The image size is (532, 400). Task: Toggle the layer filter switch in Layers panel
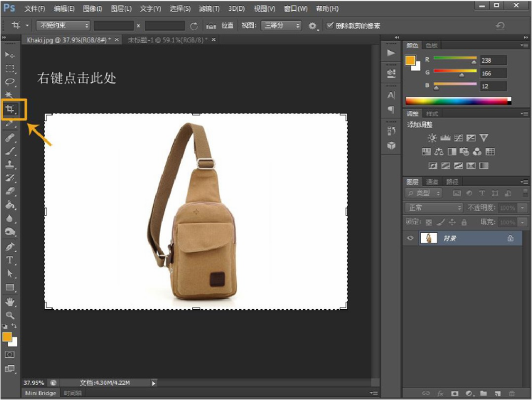pos(525,193)
